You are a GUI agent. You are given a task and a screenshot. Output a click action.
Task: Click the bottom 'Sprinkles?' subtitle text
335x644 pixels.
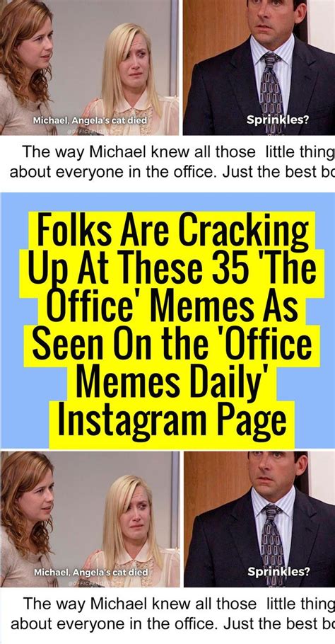point(279,571)
